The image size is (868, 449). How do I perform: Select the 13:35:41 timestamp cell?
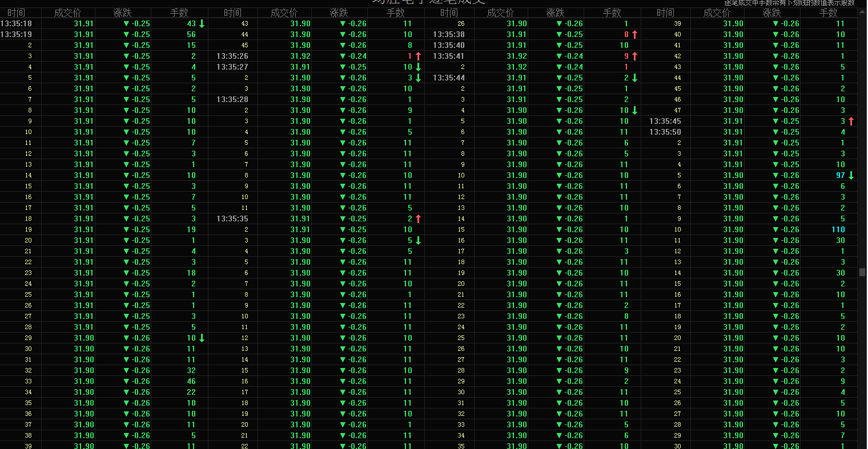point(449,56)
